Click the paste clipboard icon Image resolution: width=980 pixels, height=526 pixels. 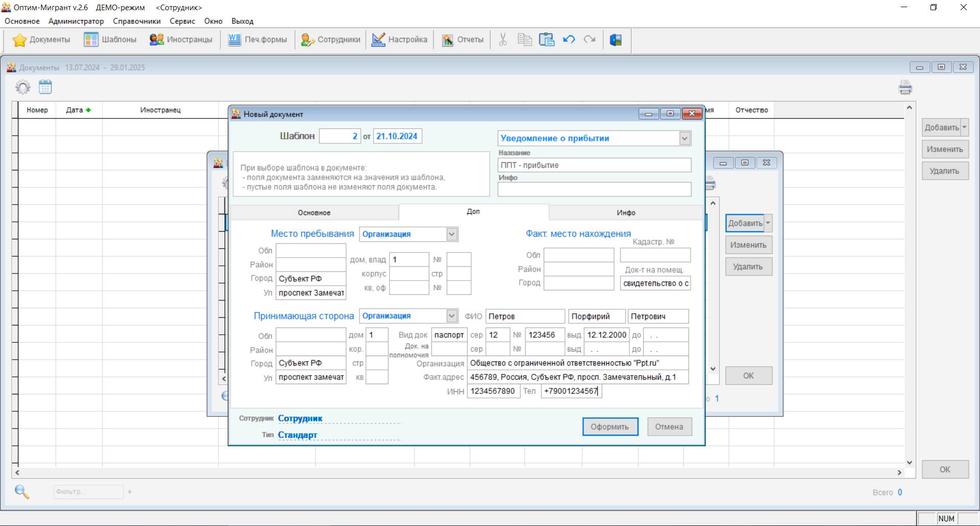pos(547,40)
